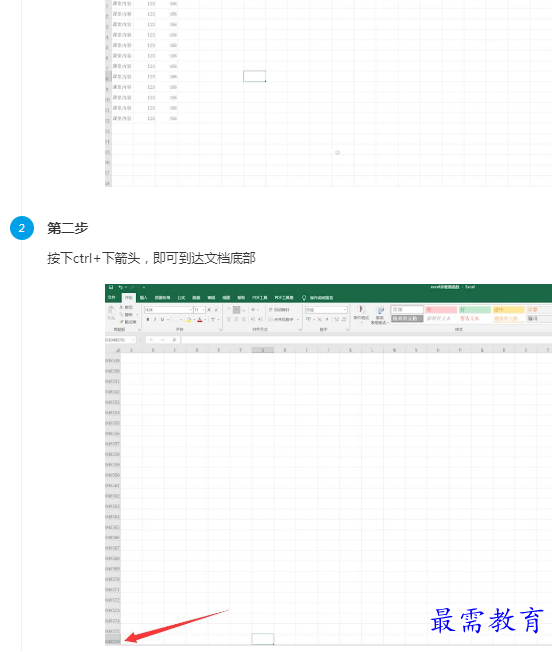
Task: Click the Decrease Font Size icon
Action: (x=216, y=309)
